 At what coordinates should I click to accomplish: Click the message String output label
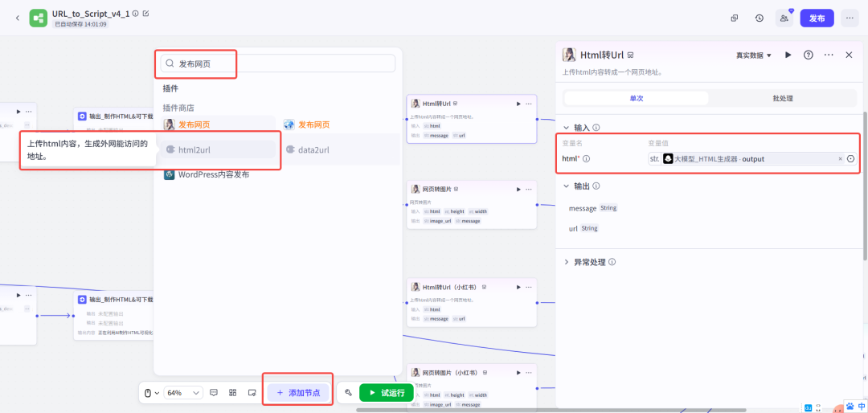pyautogui.click(x=593, y=208)
